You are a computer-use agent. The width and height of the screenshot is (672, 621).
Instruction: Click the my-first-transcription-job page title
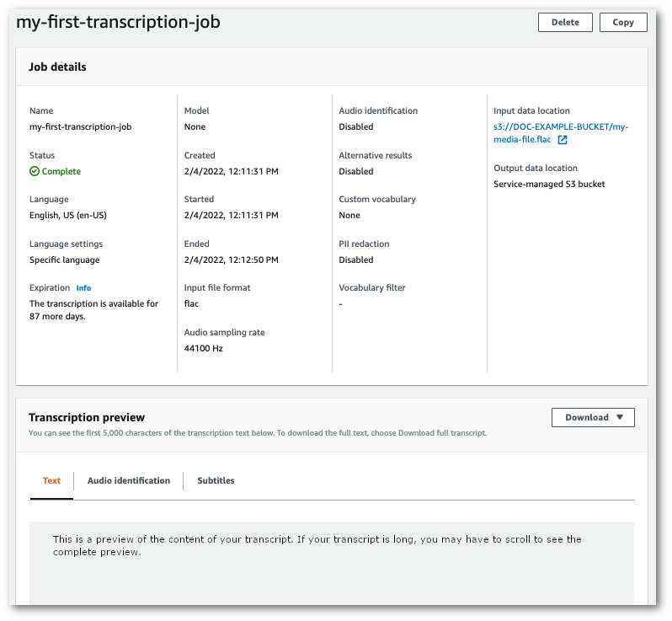[x=118, y=23]
